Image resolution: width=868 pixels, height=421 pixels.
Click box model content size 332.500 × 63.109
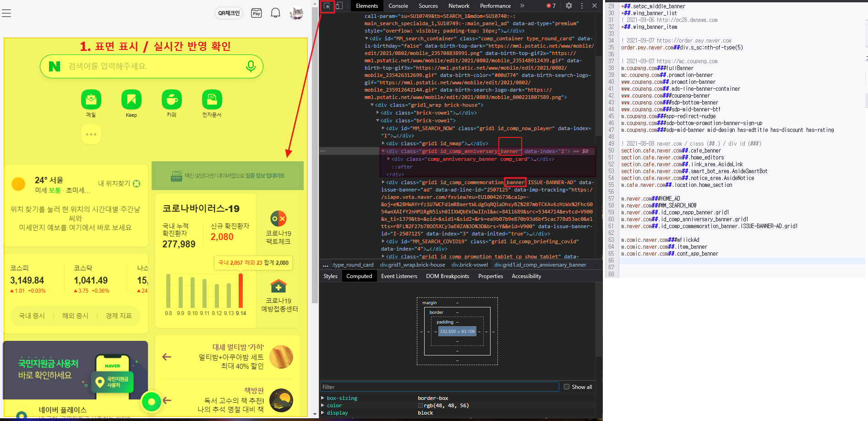[457, 332]
